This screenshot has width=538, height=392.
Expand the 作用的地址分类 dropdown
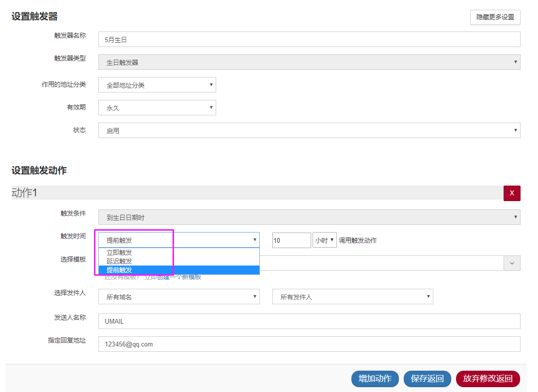coord(157,85)
